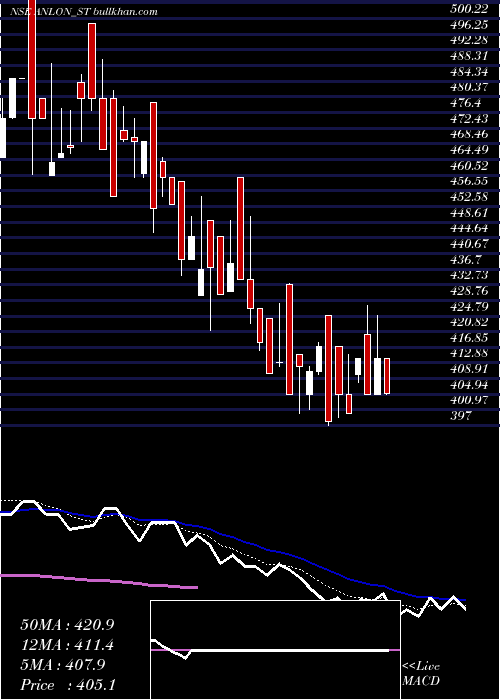Image resolution: width=500 pixels, height=700 pixels.
Task: Click the 408.91 price level label
Action: click(470, 370)
